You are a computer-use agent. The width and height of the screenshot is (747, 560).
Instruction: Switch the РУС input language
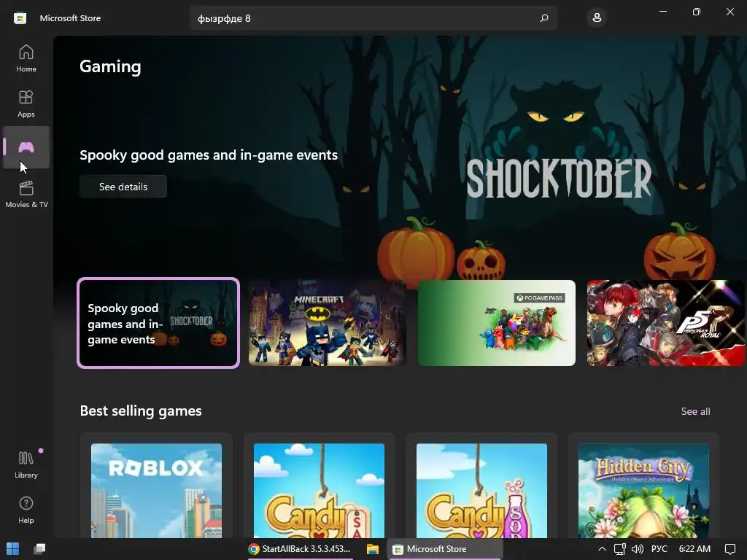(659, 549)
